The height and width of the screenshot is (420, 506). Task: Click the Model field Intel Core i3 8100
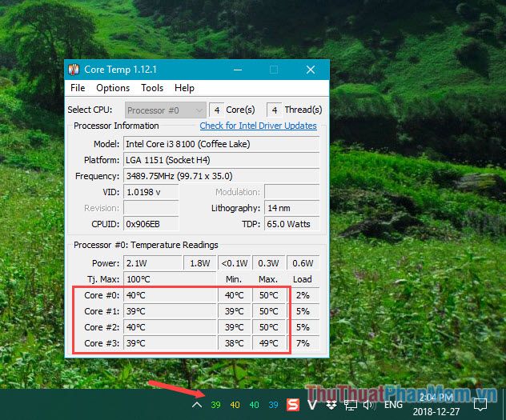[221, 144]
